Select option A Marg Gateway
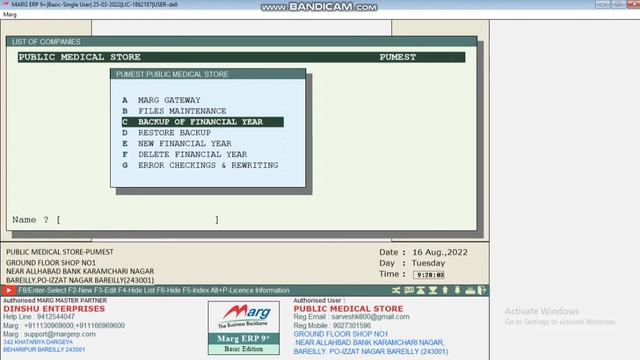 (x=202, y=100)
